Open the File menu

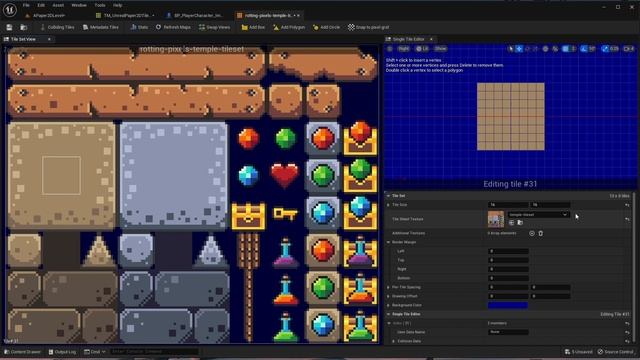26,5
